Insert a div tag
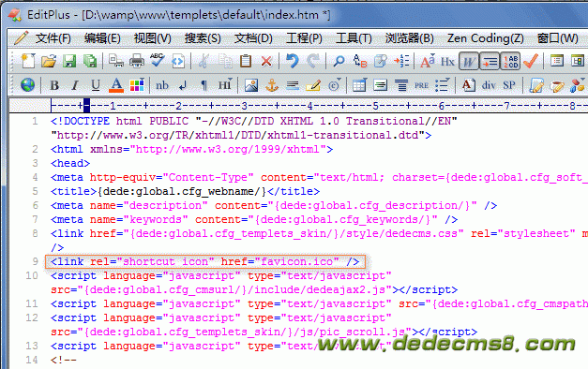This screenshot has width=588, height=369. tap(489, 85)
